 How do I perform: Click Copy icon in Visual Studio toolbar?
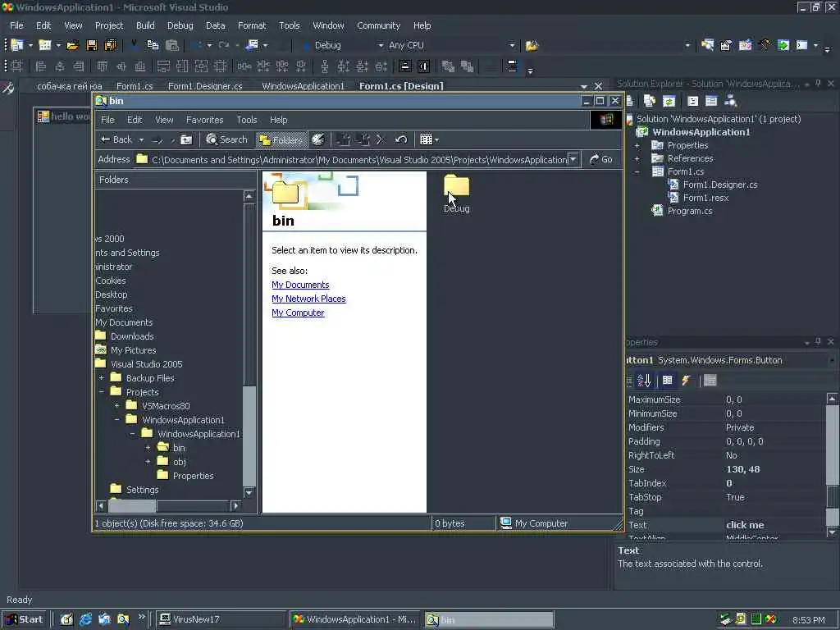coord(153,46)
